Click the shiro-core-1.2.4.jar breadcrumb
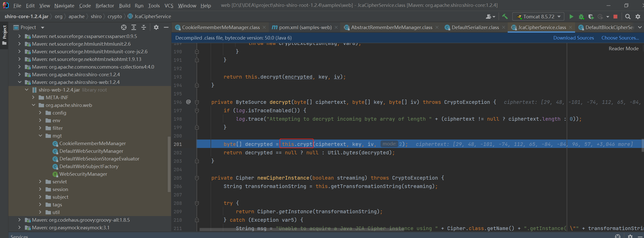The width and height of the screenshot is (644, 238). (x=27, y=16)
